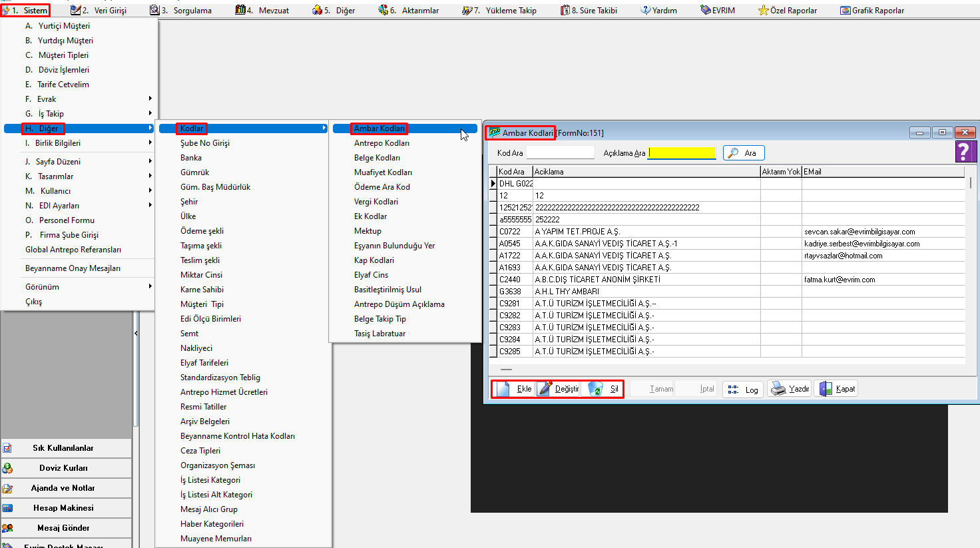Click the Mesaj Gönder people icon

[7, 528]
